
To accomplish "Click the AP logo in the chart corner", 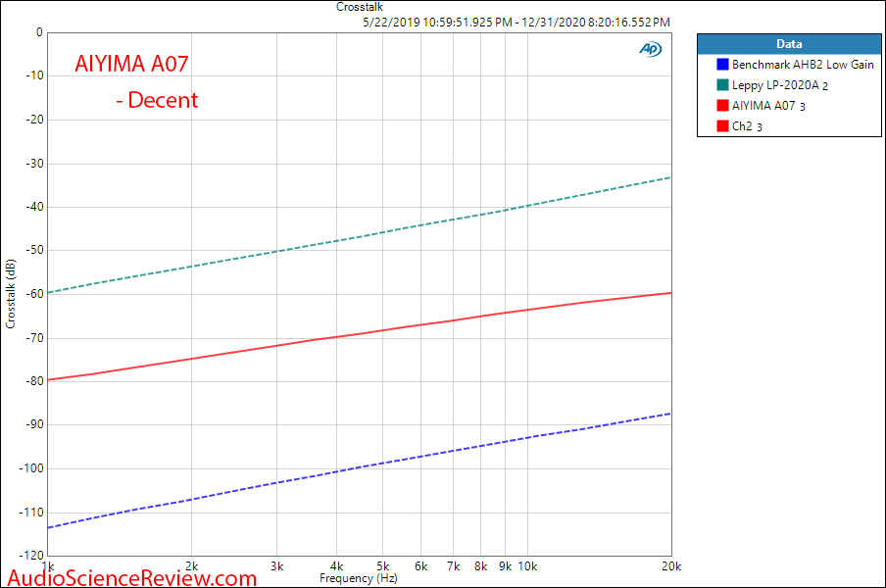I will 651,49.
